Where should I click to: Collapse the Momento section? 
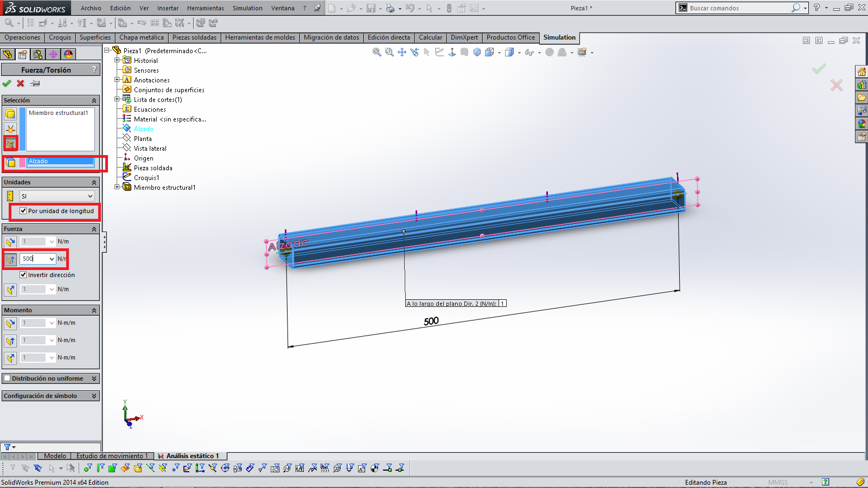94,311
